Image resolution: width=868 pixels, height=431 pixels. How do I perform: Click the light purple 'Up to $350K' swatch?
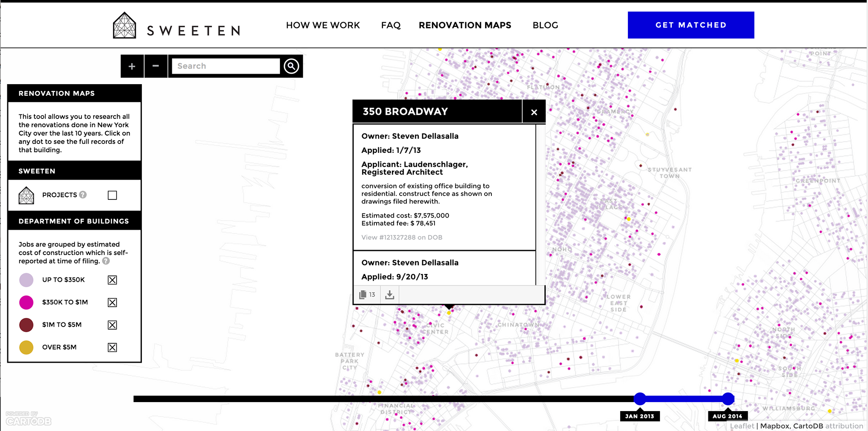(x=26, y=280)
